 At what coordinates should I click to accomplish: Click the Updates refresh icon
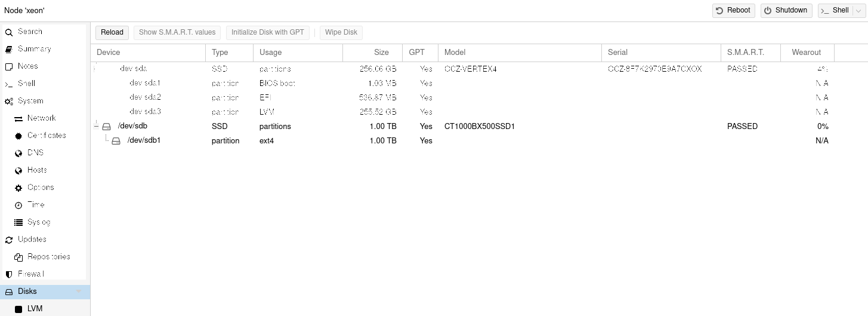[9, 240]
